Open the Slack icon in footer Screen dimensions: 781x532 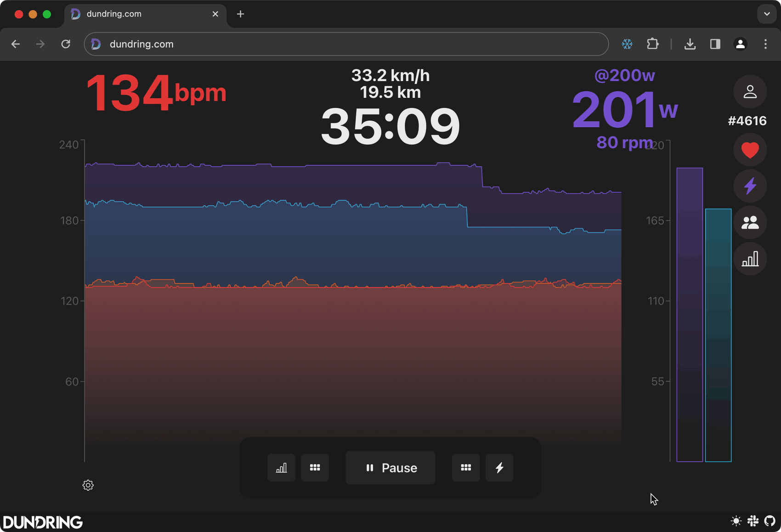click(x=753, y=521)
